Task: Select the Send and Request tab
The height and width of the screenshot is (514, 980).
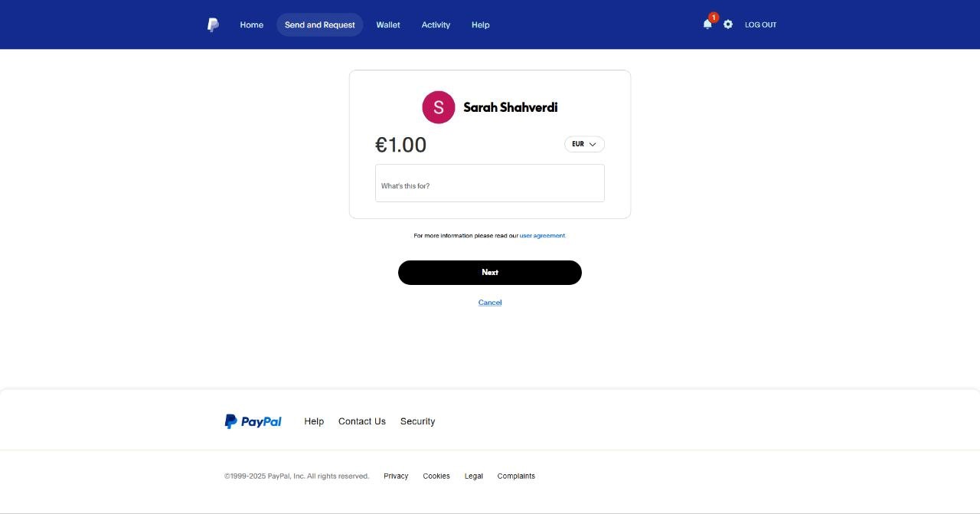Action: (320, 25)
